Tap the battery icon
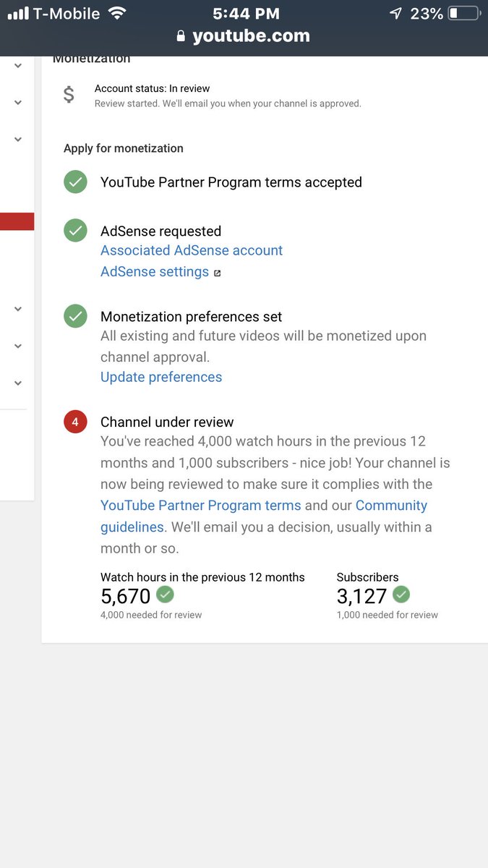The height and width of the screenshot is (868, 488). coord(463,14)
